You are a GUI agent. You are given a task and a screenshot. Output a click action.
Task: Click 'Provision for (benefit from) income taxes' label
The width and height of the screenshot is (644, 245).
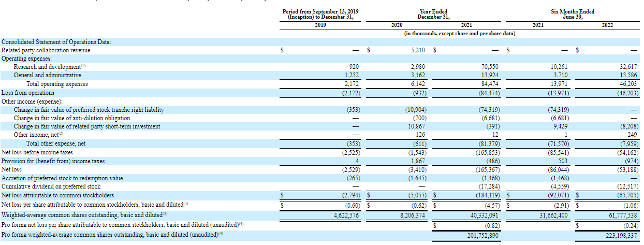point(53,161)
